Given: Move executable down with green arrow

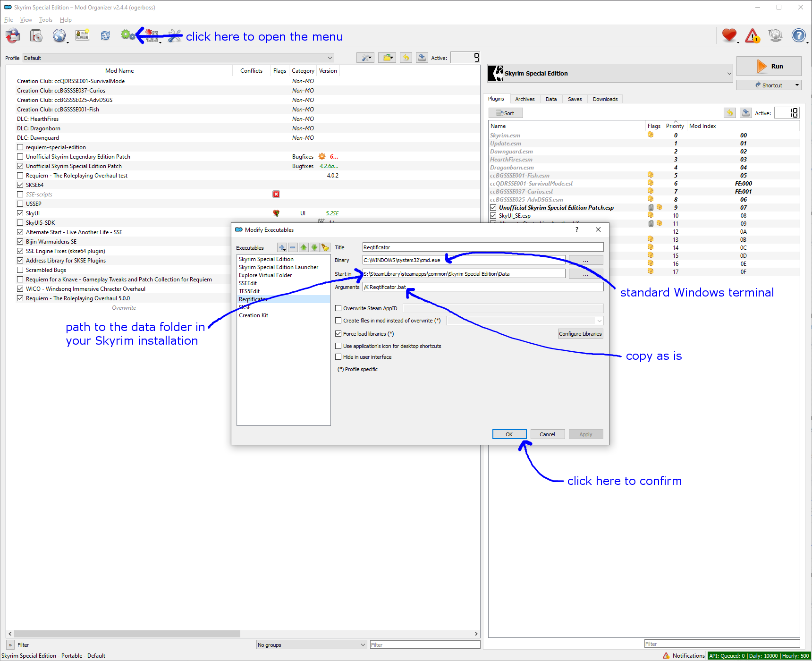Looking at the screenshot, I should pos(314,247).
